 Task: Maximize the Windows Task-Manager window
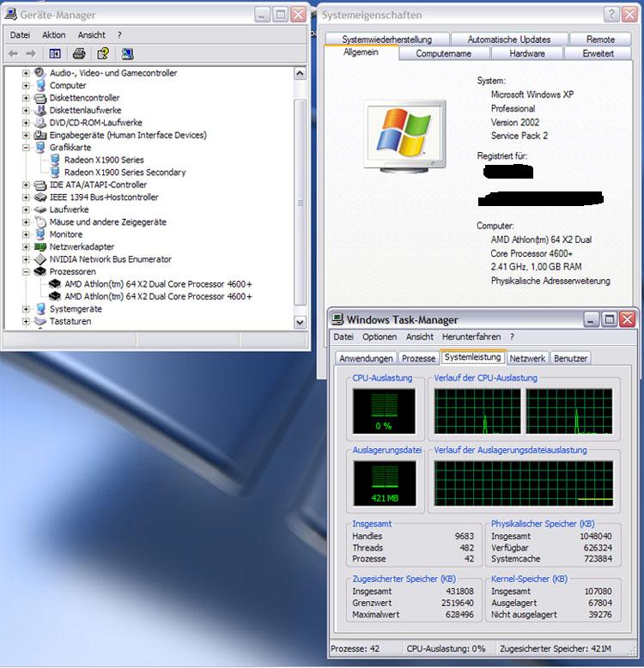coord(609,319)
